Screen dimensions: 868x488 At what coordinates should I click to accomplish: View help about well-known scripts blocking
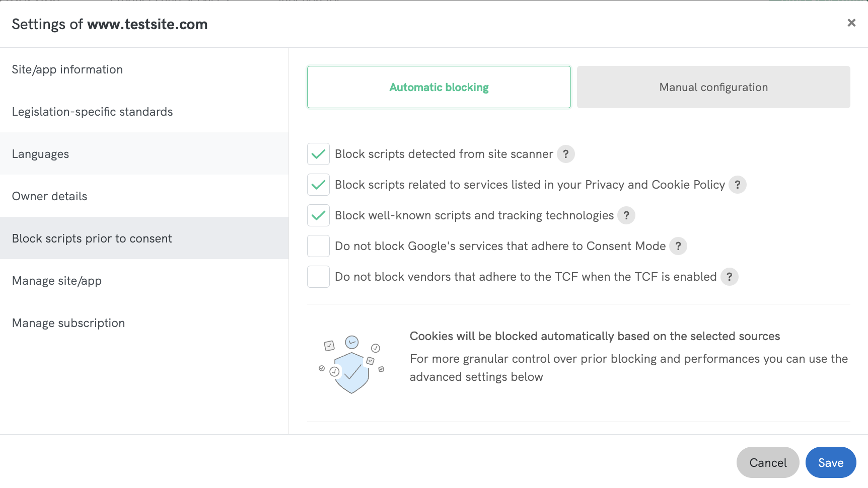626,215
